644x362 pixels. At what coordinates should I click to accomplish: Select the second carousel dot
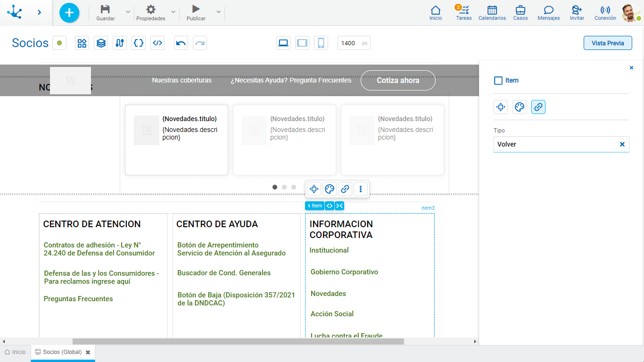(284, 187)
